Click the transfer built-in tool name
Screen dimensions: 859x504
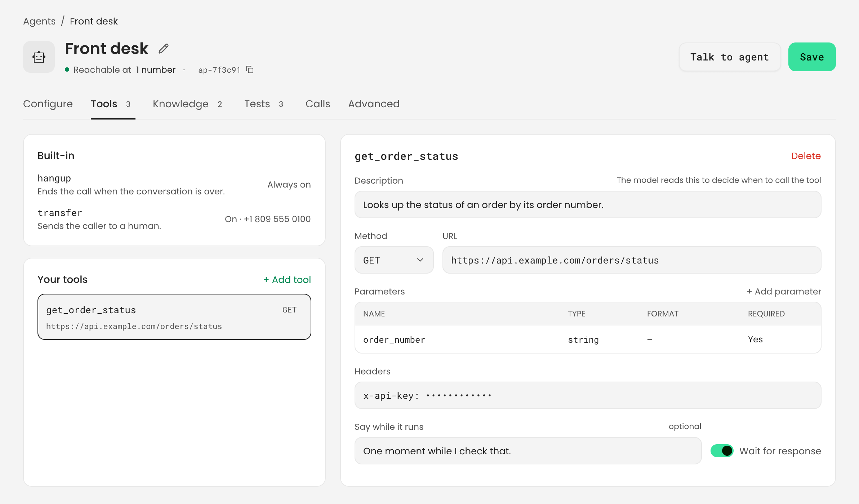point(60,213)
